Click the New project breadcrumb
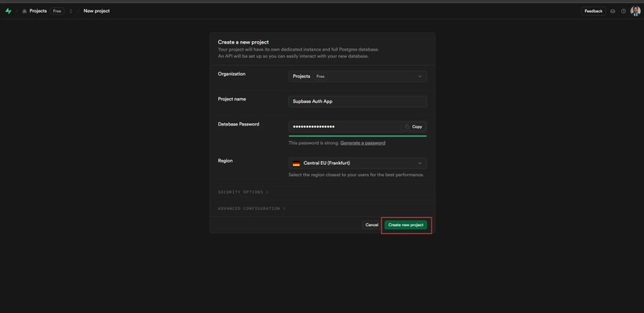644x313 pixels. pos(97,11)
